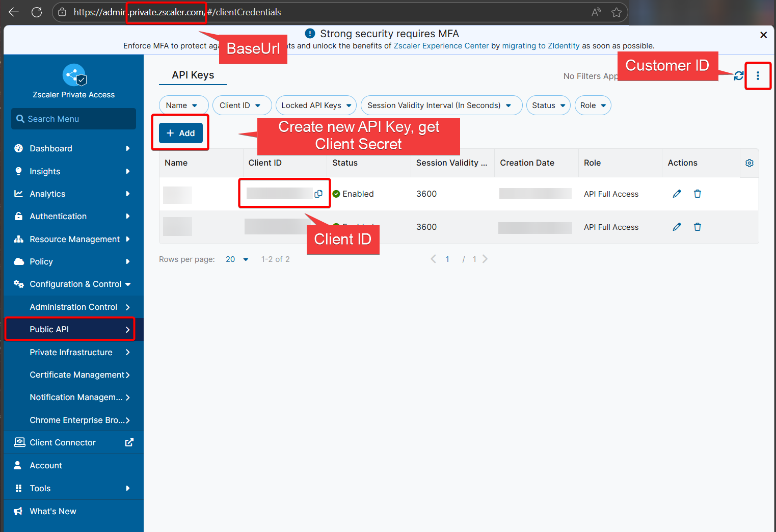Edit the first API key with pencil icon
The width and height of the screenshot is (776, 532).
[677, 194]
